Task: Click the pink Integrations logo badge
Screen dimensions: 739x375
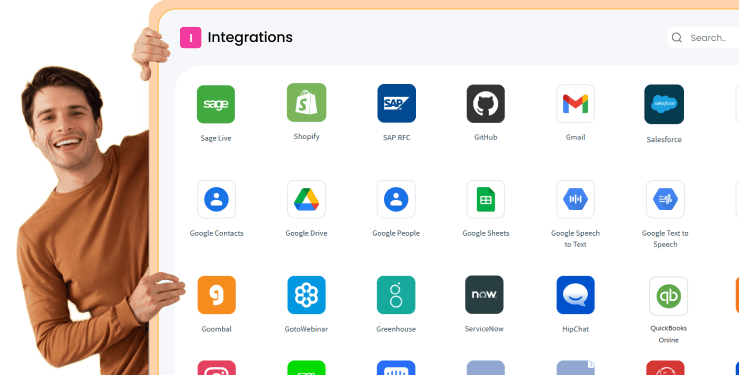Action: (x=190, y=38)
